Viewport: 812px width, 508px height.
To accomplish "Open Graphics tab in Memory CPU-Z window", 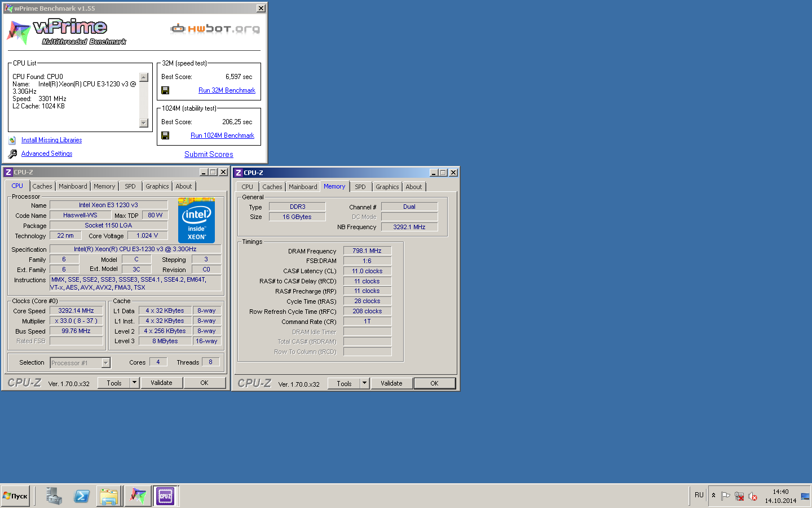I will 387,187.
